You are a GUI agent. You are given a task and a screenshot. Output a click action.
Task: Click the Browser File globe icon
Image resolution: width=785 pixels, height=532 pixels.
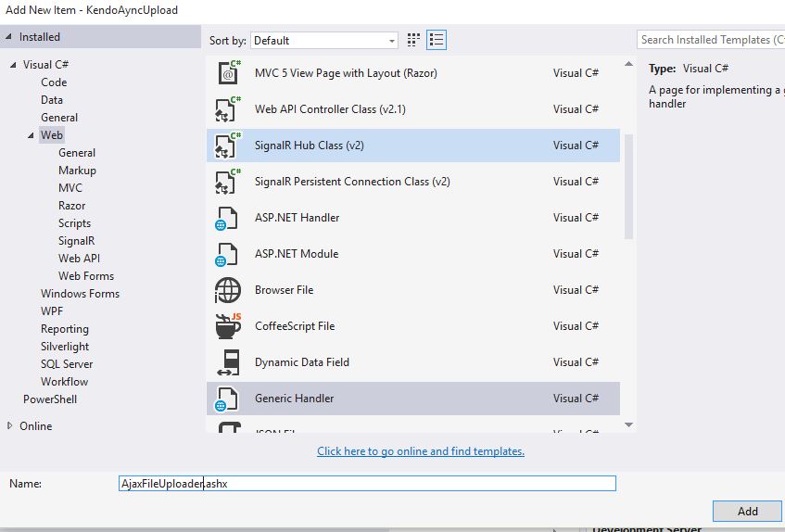tap(227, 290)
